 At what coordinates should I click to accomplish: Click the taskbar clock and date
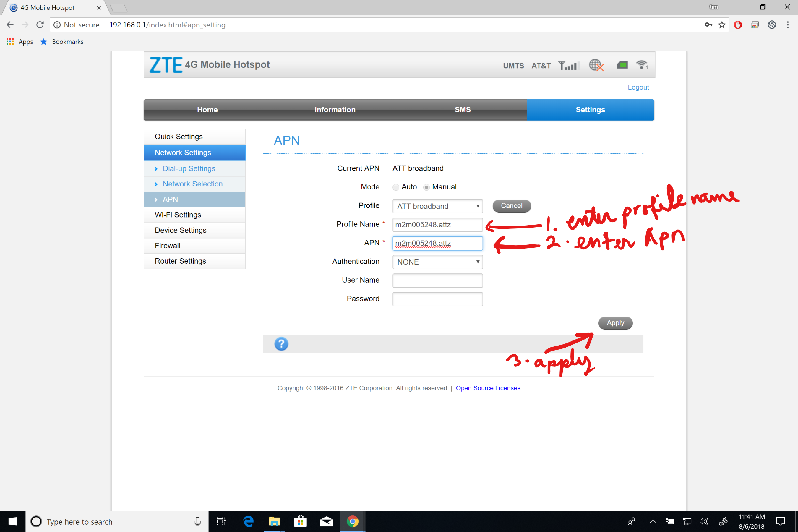(x=752, y=521)
